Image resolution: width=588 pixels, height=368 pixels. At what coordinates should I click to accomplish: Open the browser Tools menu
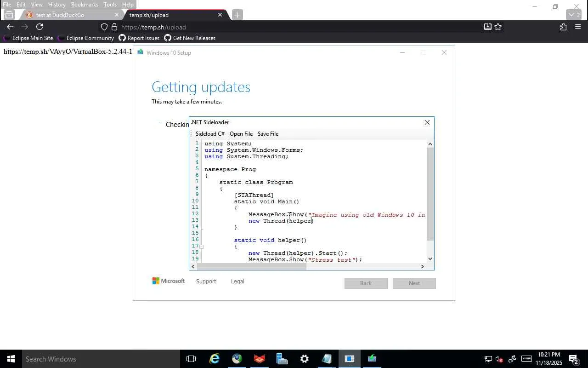[110, 5]
